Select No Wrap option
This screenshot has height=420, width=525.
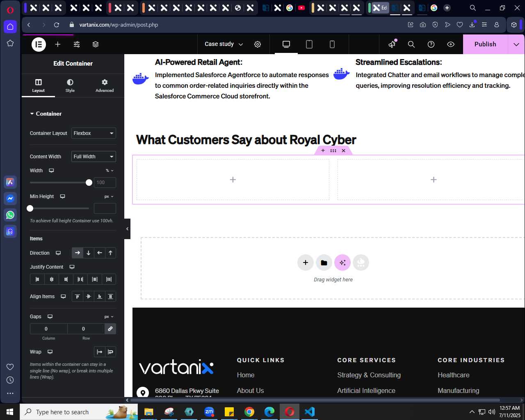point(100,352)
